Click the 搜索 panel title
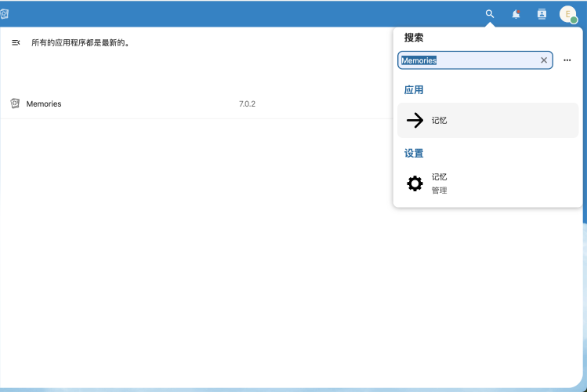Viewport: 587px width, 392px height. 414,38
